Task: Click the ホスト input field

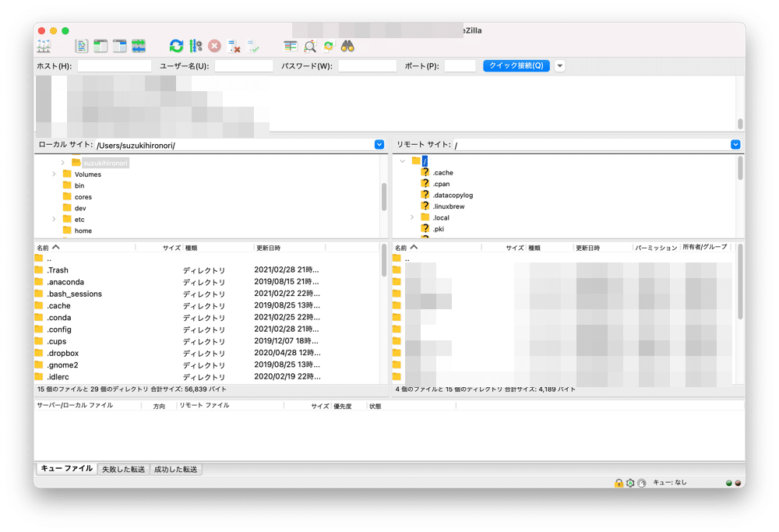Action: tap(115, 66)
